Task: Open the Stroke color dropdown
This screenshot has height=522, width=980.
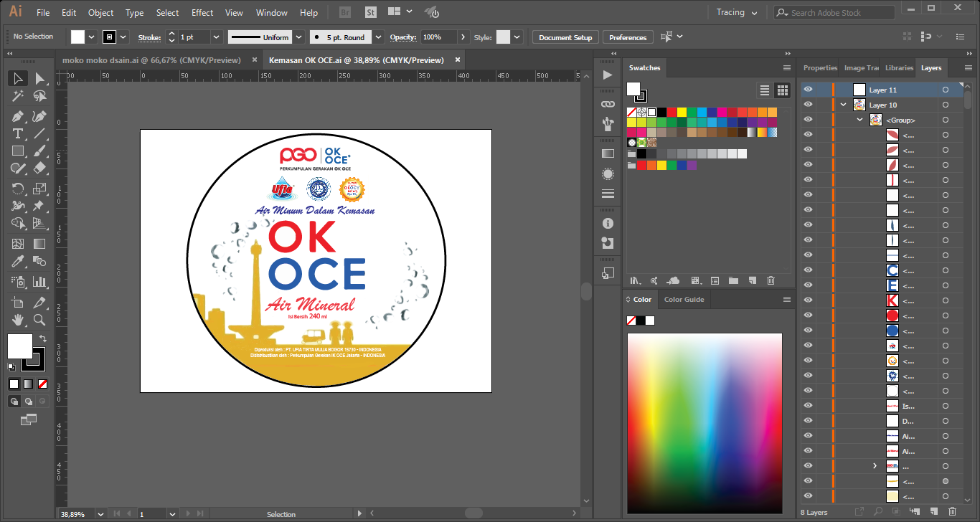Action: (x=123, y=37)
